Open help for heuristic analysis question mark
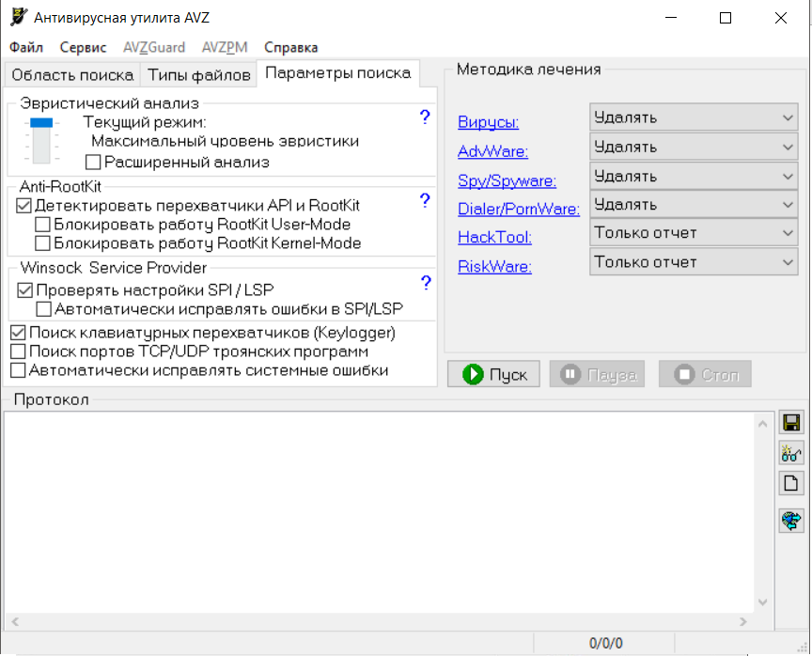The height and width of the screenshot is (656, 812). tap(425, 117)
